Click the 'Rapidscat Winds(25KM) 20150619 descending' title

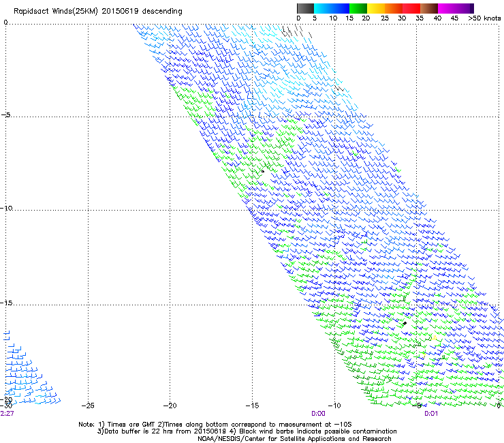pyautogui.click(x=97, y=12)
